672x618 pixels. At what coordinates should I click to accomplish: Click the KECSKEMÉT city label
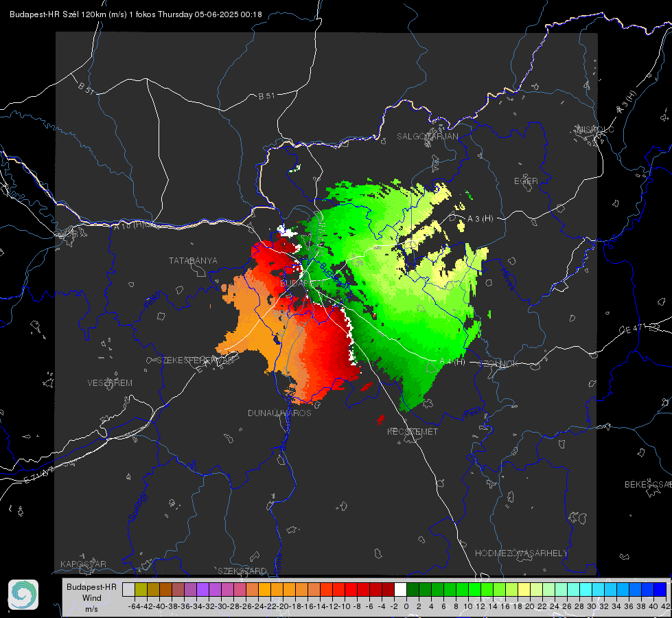[x=413, y=431]
